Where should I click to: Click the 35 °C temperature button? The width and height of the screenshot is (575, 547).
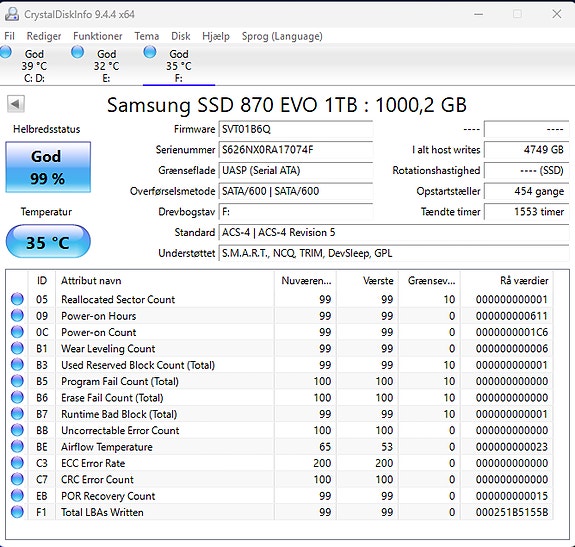tap(48, 242)
